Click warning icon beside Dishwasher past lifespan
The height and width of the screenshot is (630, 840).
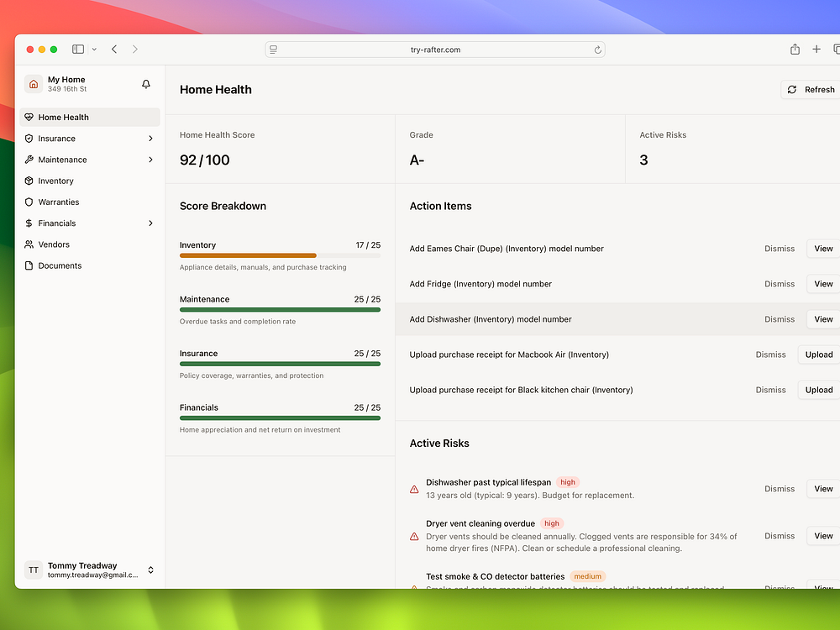coord(414,489)
